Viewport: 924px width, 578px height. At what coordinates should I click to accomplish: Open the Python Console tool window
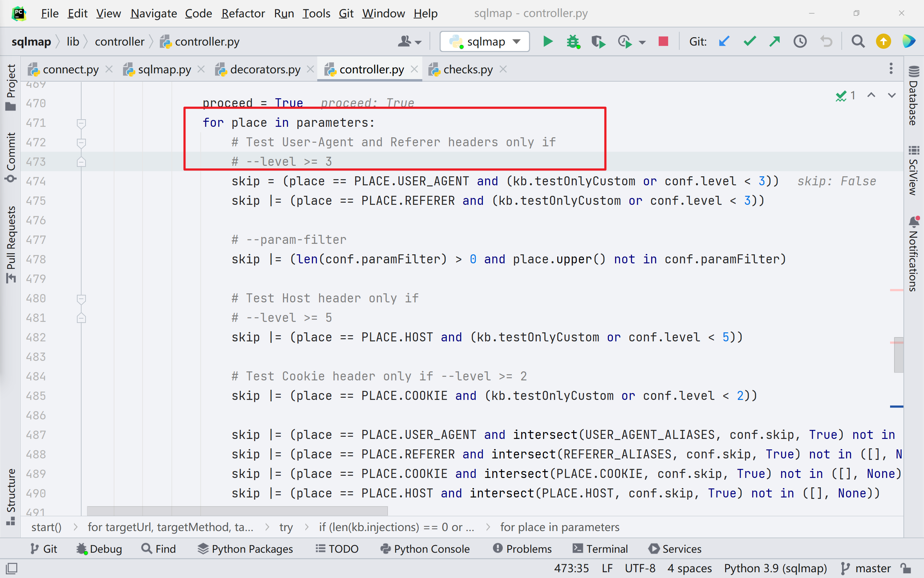coord(424,549)
